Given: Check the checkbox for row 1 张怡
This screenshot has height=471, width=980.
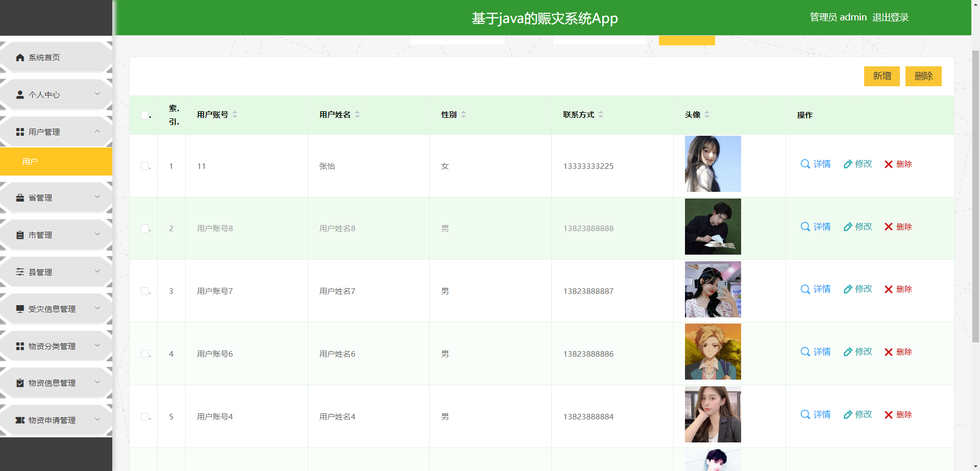Looking at the screenshot, I should click(x=145, y=166).
